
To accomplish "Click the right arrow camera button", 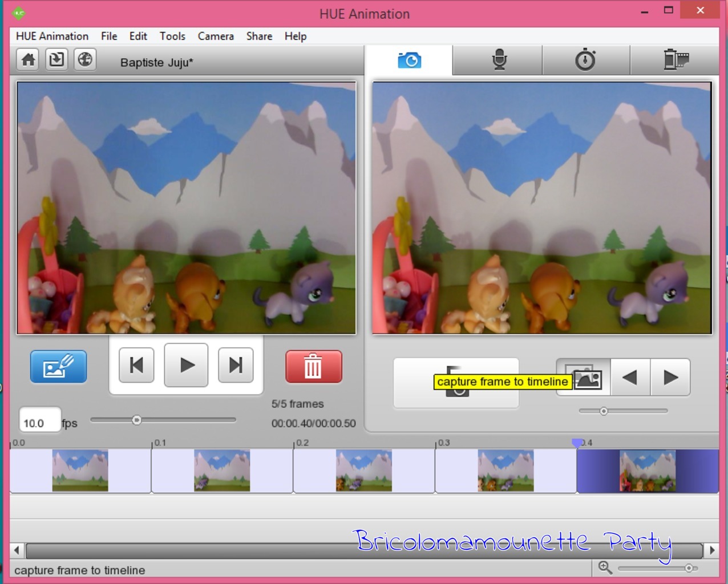I will click(670, 377).
